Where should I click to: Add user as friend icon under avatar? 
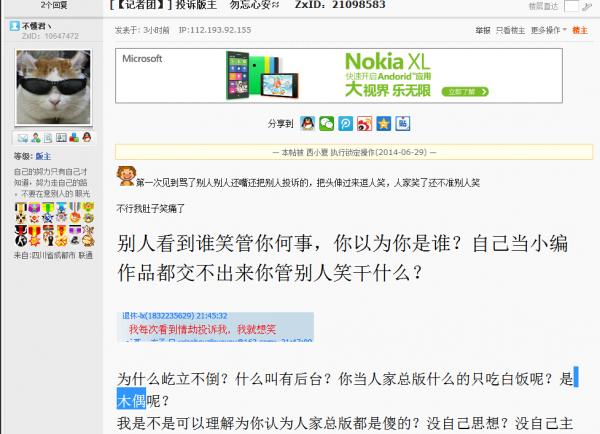click(36, 138)
